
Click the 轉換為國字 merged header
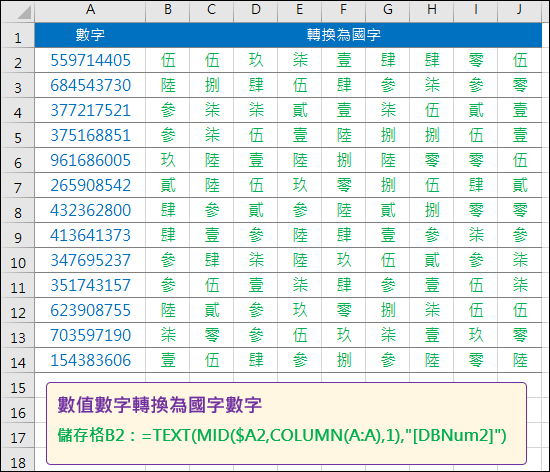[x=344, y=35]
